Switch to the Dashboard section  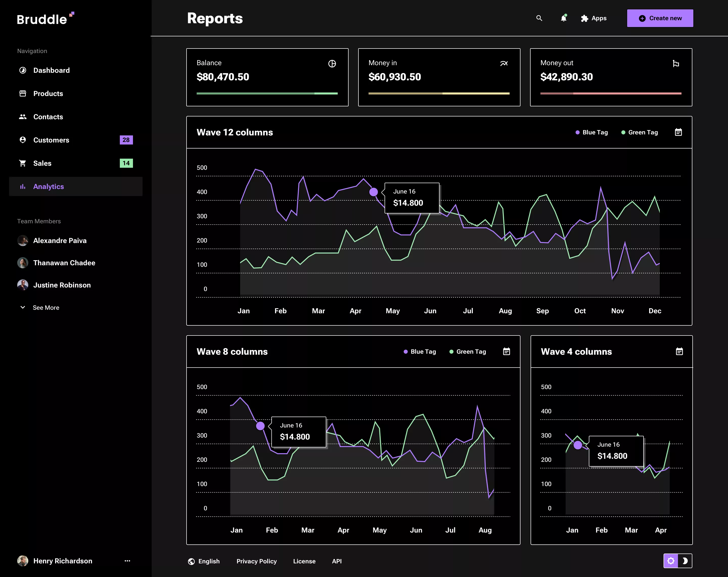(x=51, y=70)
